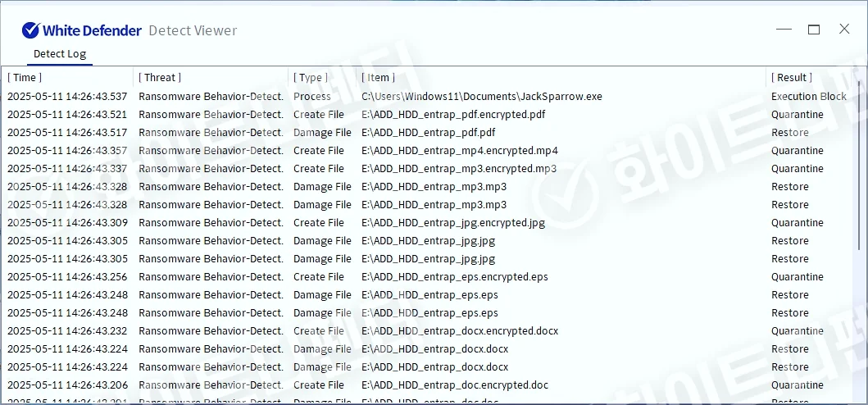This screenshot has height=405, width=868.
Task: Select the JackSparrow.exe process entry
Action: pos(481,97)
